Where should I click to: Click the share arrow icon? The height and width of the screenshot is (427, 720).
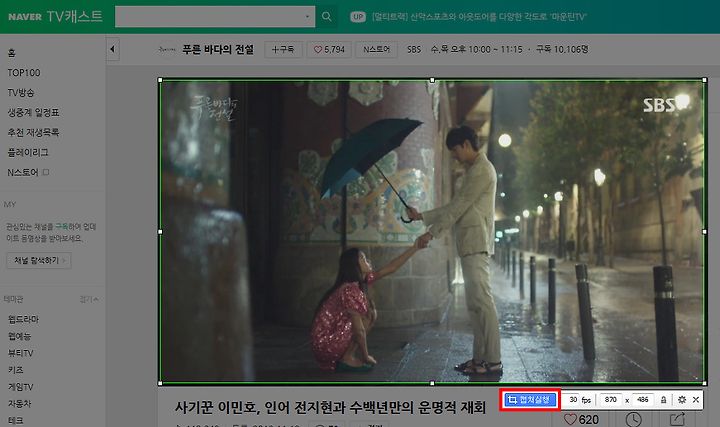(x=678, y=419)
